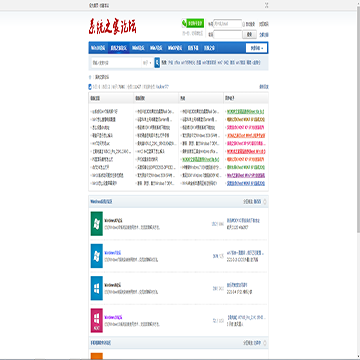Collapse the Windows forum section

point(265,202)
